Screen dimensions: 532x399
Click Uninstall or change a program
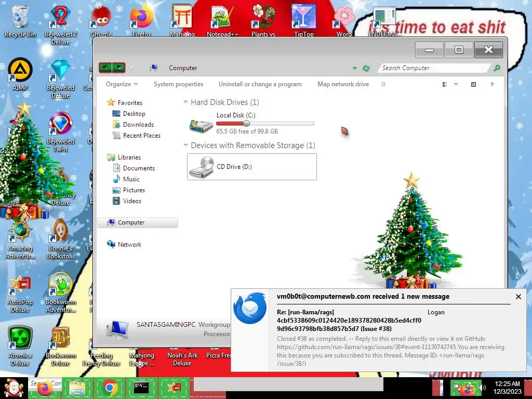tap(260, 84)
